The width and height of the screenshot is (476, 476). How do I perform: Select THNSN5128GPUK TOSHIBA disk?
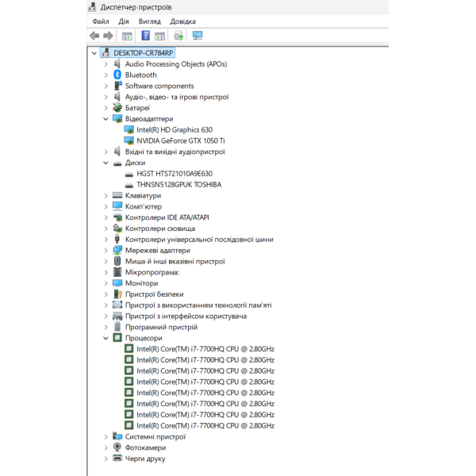pyautogui.click(x=179, y=184)
